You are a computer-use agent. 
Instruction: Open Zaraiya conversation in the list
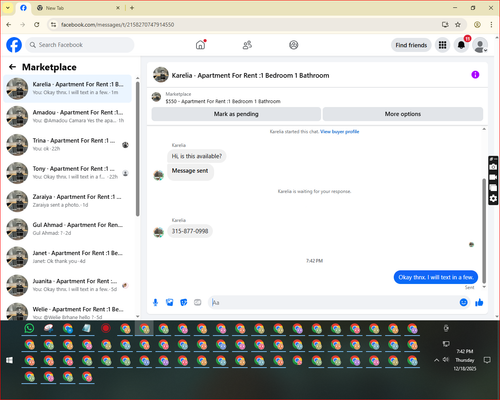coord(68,201)
